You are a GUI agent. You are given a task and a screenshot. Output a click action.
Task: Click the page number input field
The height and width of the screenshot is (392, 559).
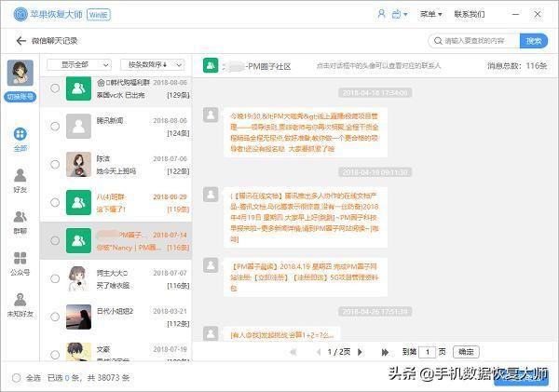tap(428, 352)
